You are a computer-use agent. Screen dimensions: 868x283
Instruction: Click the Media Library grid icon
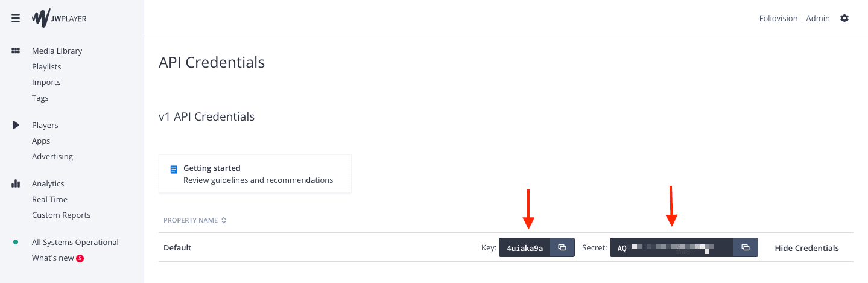tap(16, 51)
